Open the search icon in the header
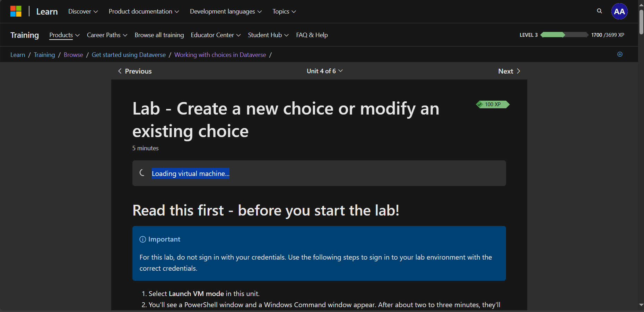 (599, 11)
